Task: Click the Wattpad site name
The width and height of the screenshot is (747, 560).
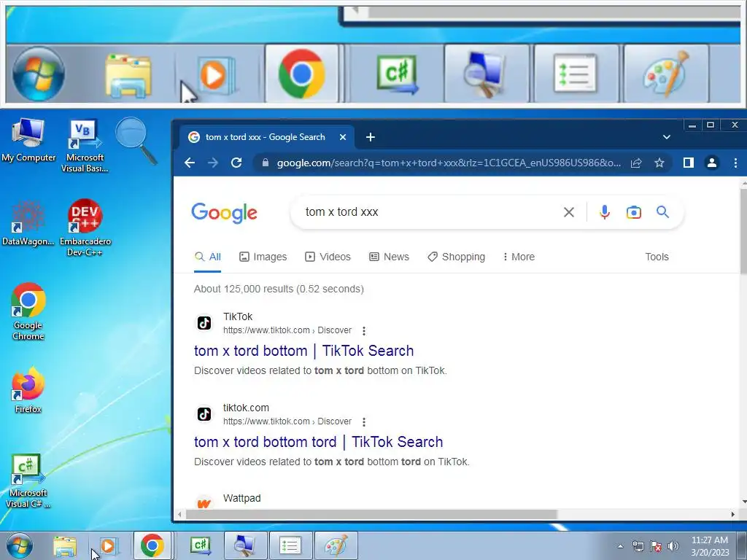Action: pos(242,498)
